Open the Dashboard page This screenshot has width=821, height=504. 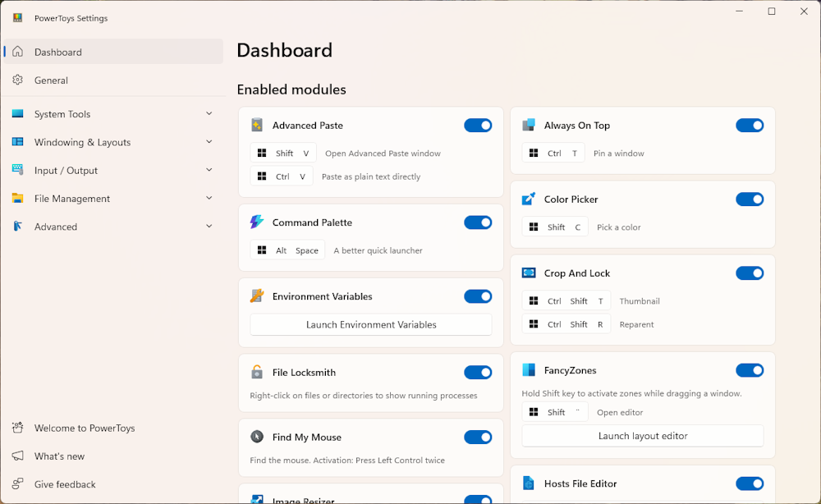pos(113,52)
